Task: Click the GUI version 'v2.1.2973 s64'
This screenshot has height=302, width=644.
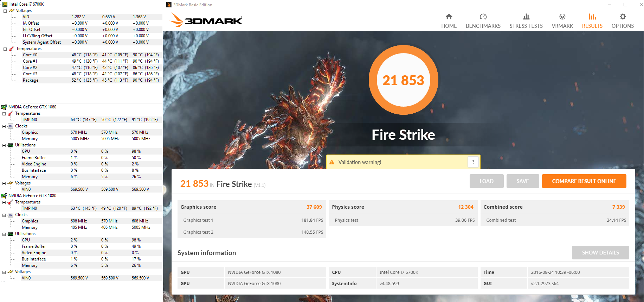Action: pyautogui.click(x=545, y=283)
